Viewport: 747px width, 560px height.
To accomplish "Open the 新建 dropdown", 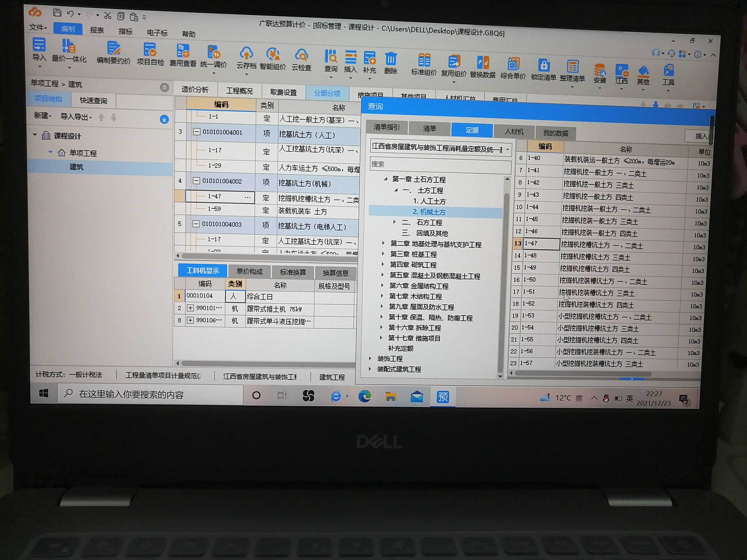I will coord(42,115).
